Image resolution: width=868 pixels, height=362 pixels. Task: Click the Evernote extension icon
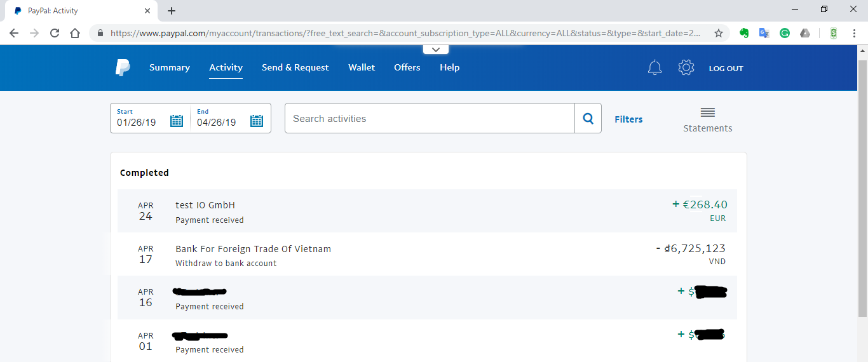tap(744, 33)
